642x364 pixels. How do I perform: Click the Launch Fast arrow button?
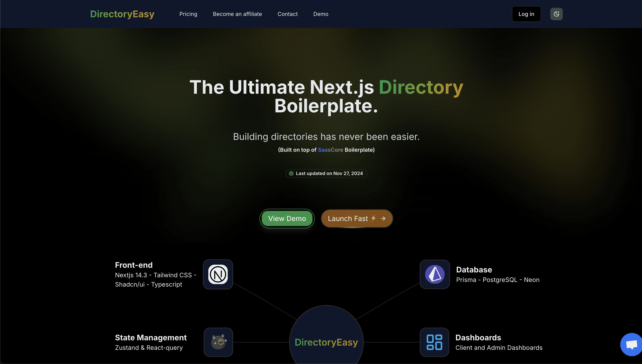coord(356,218)
